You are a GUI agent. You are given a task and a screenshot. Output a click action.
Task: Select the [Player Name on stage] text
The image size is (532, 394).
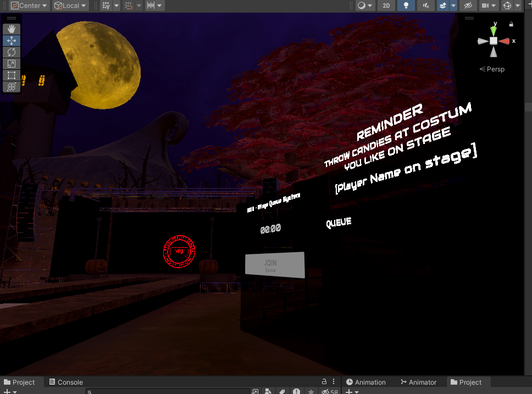(406, 168)
